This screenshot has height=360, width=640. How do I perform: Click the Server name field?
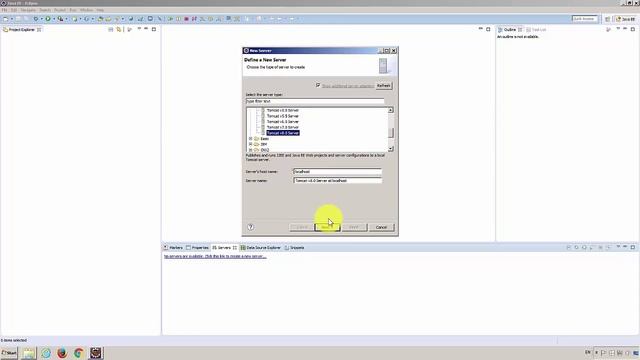(338, 180)
